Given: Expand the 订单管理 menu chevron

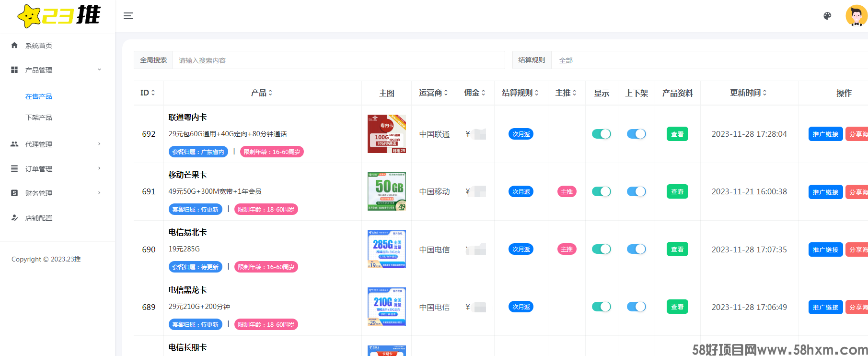Looking at the screenshot, I should coord(100,168).
